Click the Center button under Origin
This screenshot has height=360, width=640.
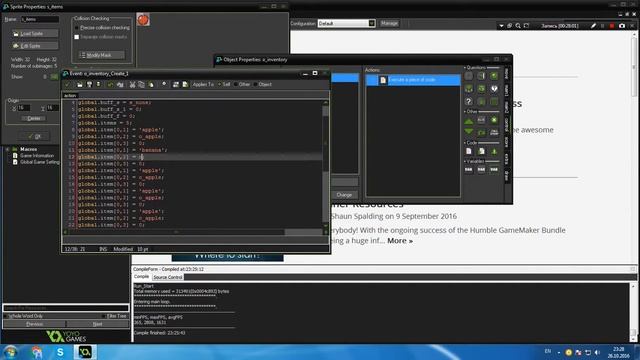[x=34, y=118]
